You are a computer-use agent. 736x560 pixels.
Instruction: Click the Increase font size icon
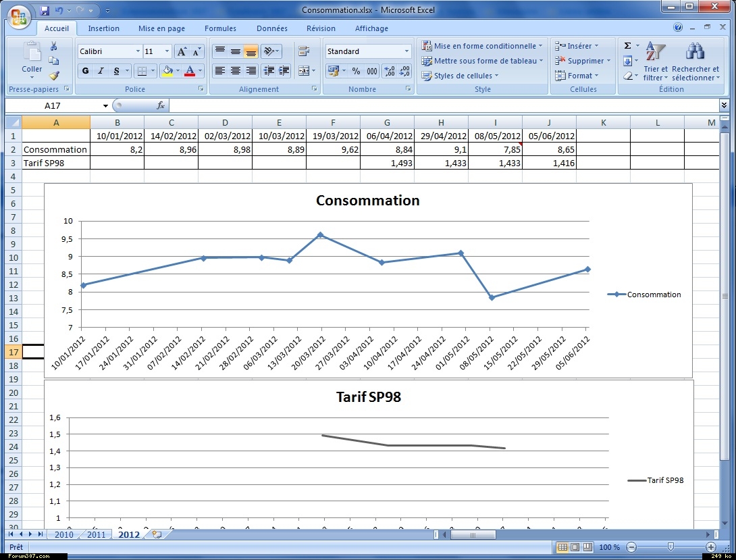click(182, 51)
